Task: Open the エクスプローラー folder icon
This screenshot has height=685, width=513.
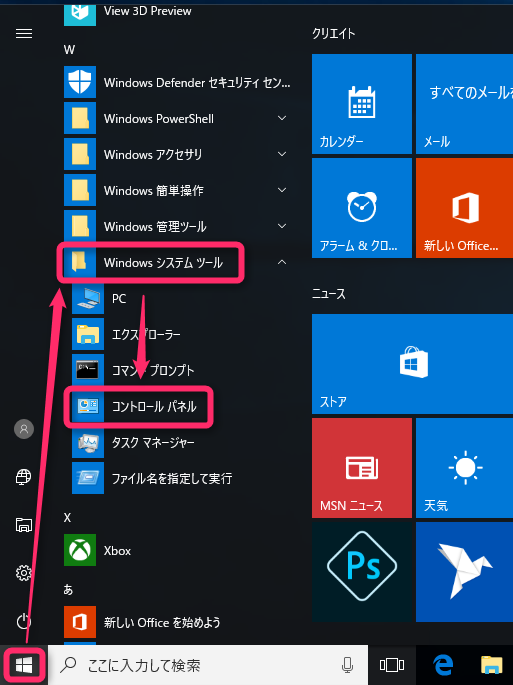Action: (88, 334)
